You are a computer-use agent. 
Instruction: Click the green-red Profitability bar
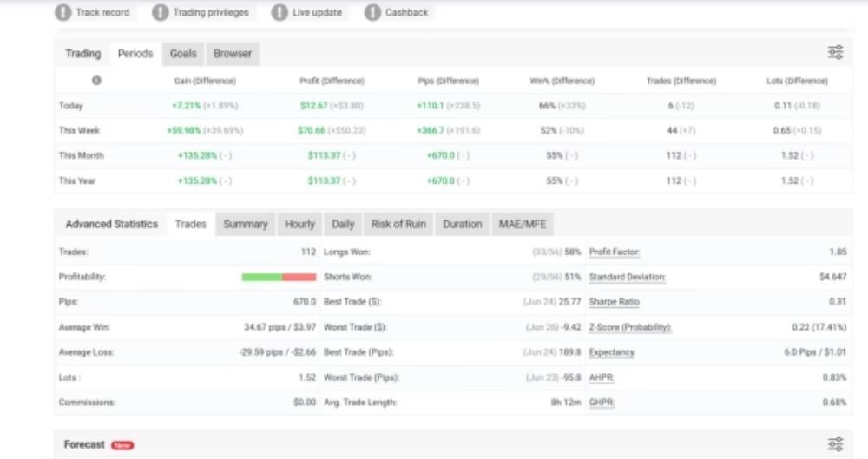[x=279, y=277]
